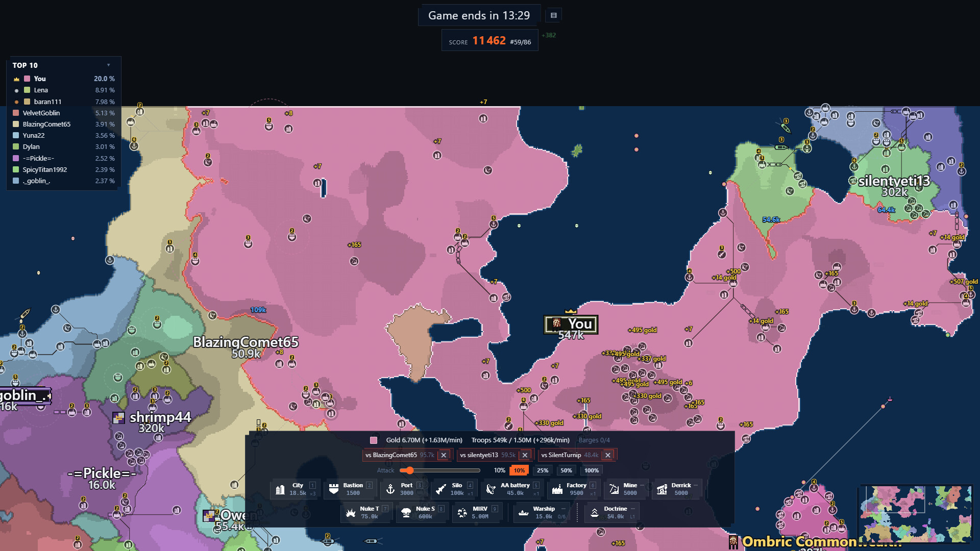Screen dimensions: 980x551
Task: Select Yuna22 in the leaderboard
Action: pos(64,135)
